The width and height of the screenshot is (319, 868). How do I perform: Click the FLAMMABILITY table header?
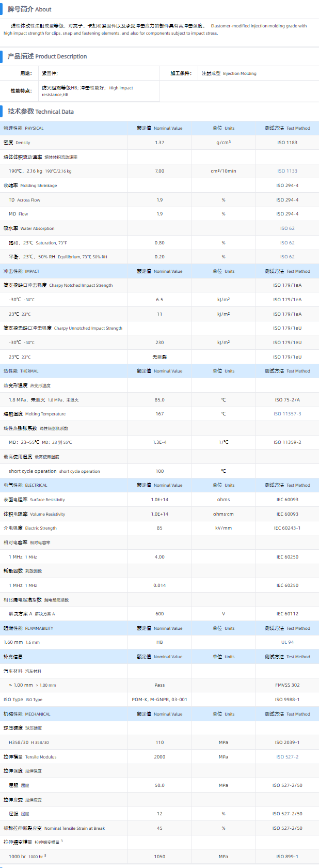[x=28, y=628]
